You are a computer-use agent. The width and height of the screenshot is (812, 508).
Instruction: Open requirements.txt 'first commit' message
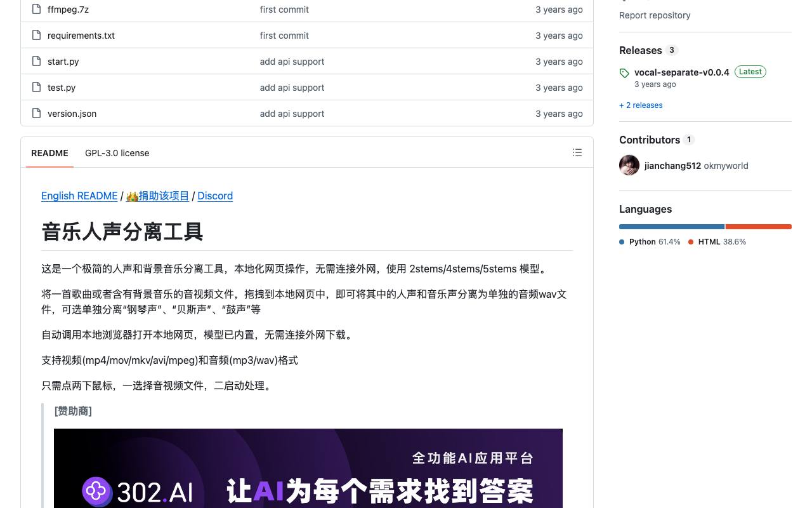[x=284, y=36]
